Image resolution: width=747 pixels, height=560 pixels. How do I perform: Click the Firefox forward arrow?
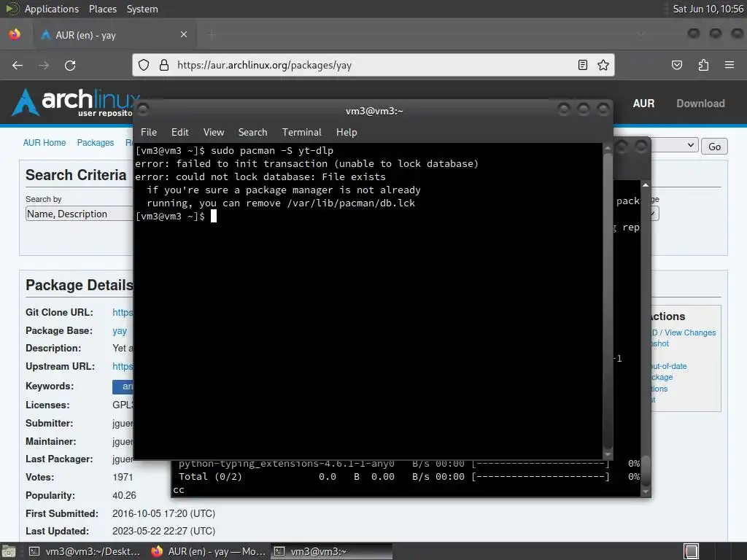point(44,65)
